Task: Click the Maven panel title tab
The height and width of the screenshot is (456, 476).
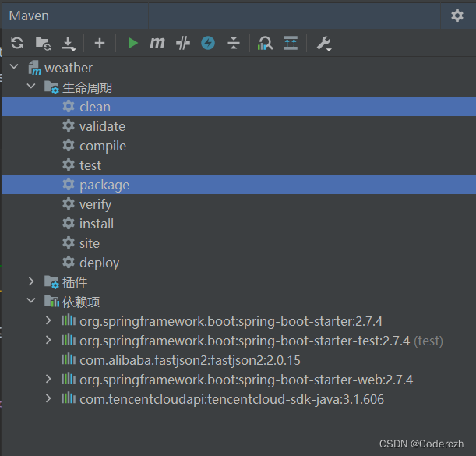Action: coord(29,16)
